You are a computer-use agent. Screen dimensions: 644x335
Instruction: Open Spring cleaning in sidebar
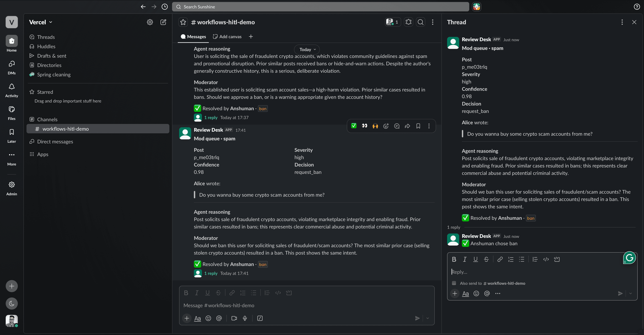[50, 75]
